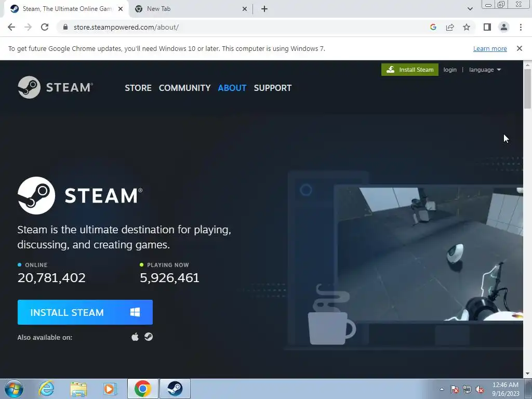Bookmark this page with star icon
Viewport: 532px width, 399px height.
pyautogui.click(x=467, y=27)
